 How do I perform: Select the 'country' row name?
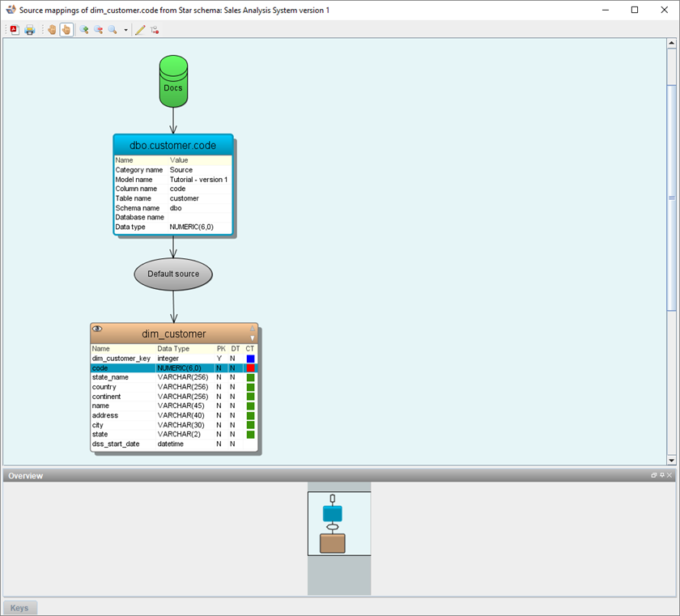[104, 387]
